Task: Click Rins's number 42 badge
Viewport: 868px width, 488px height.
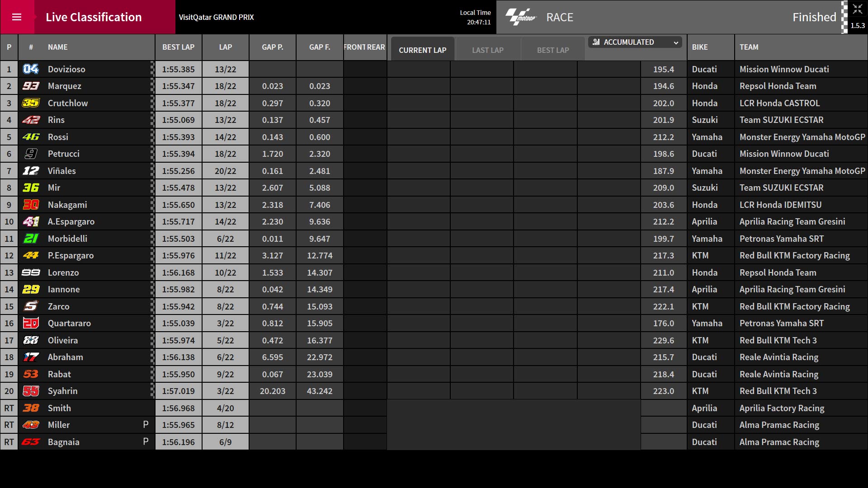Action: (x=31, y=120)
